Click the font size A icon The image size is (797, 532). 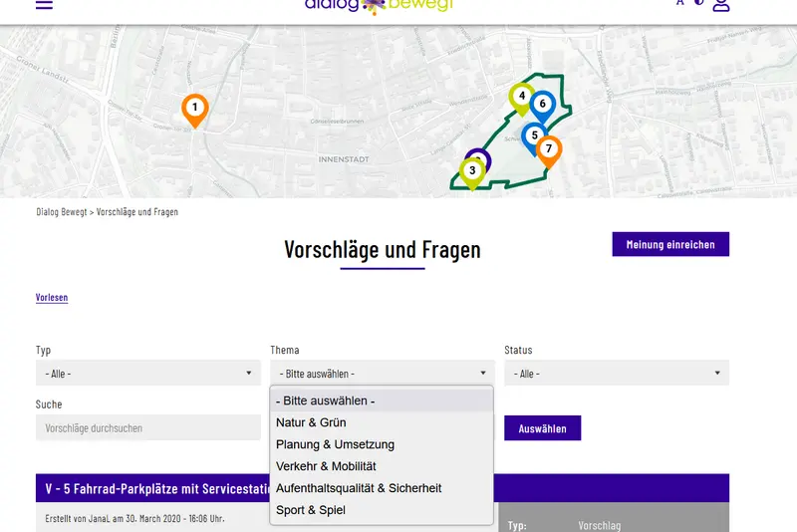(x=679, y=2)
